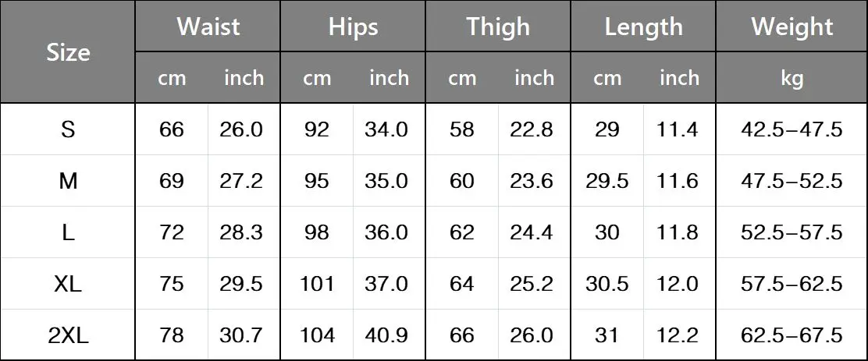
Task: Click the 25.2 thigh inch value
Action: tap(532, 284)
